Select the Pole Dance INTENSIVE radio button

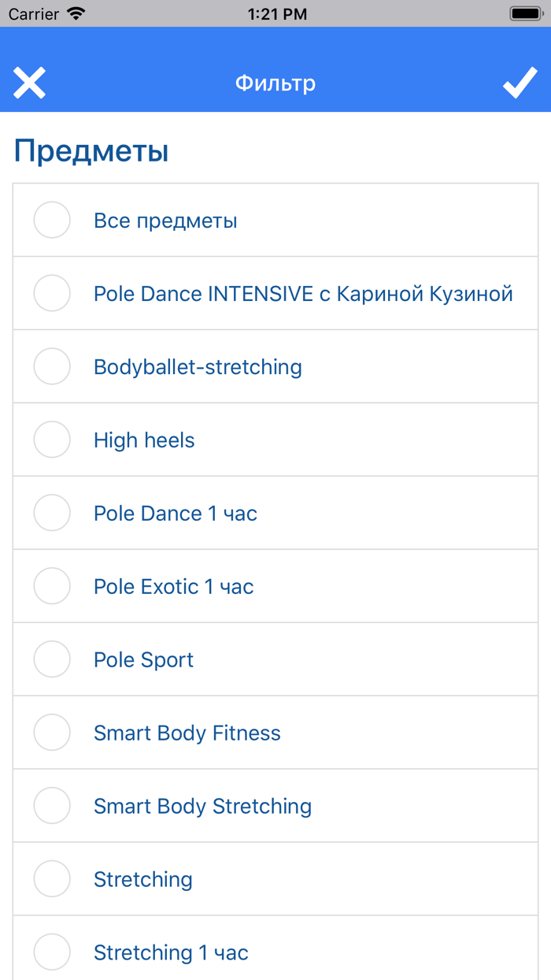[x=52, y=293]
